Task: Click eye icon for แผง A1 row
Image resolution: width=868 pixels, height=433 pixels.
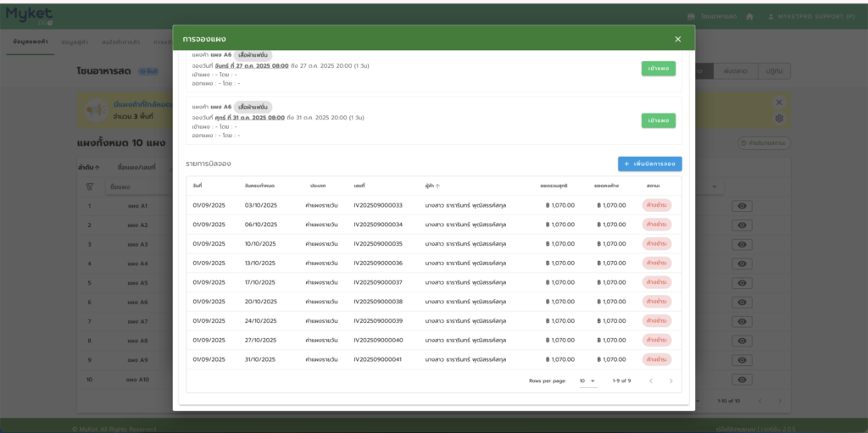Action: click(742, 206)
